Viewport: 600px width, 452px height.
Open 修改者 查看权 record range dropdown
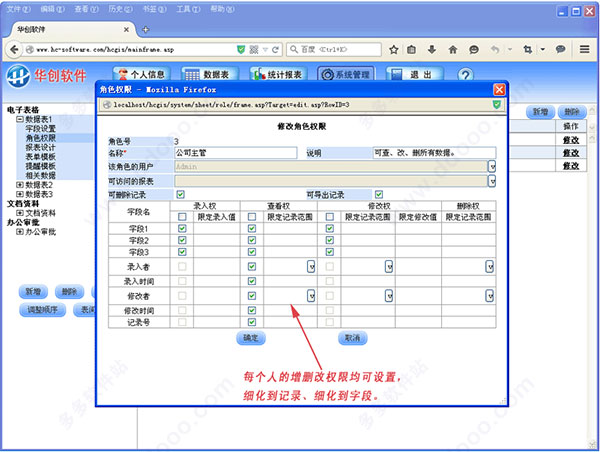point(311,296)
